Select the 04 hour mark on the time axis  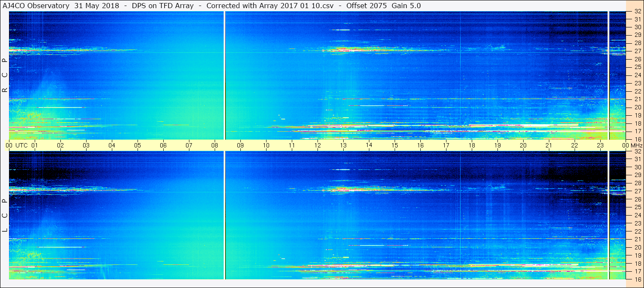112,145
